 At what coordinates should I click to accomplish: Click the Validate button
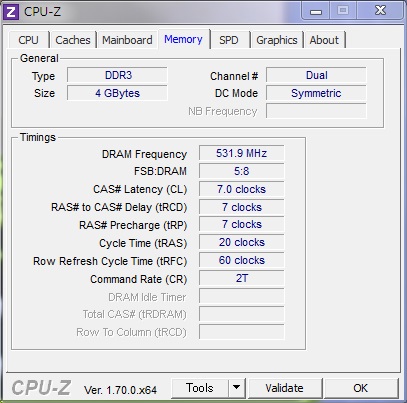pos(285,388)
